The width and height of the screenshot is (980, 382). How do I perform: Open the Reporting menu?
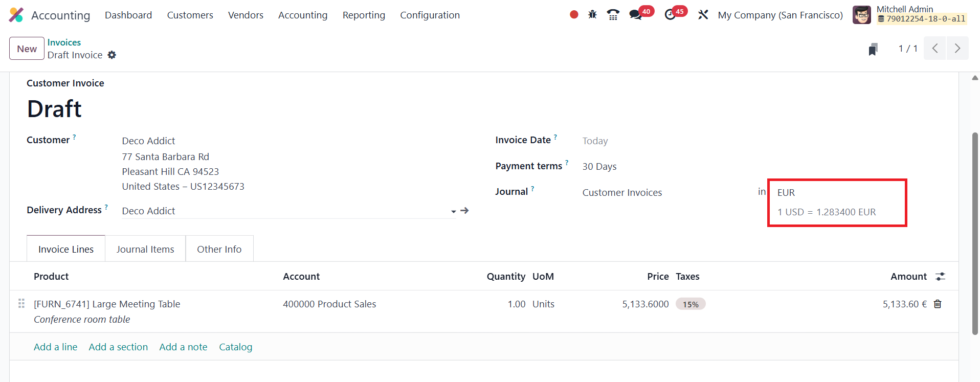coord(364,15)
